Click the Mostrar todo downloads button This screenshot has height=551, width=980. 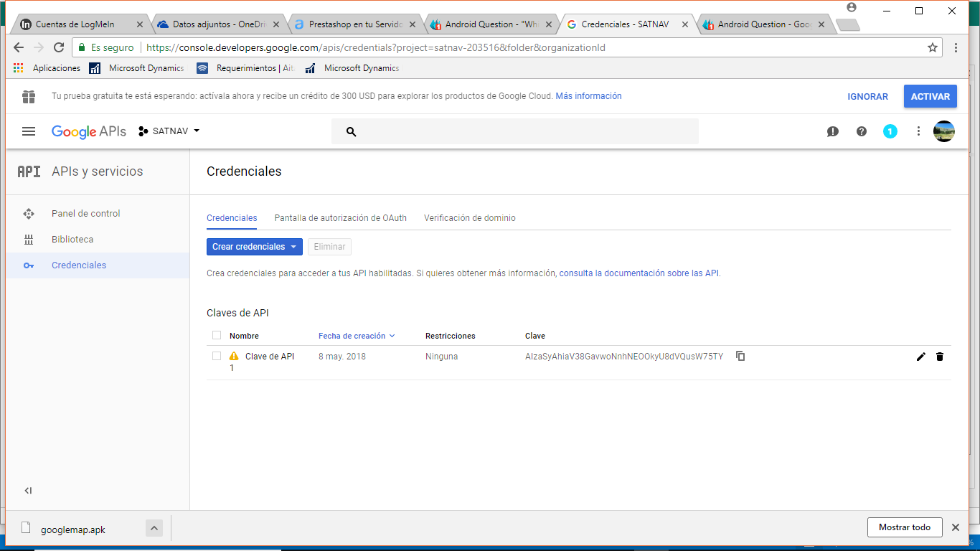[x=904, y=527]
